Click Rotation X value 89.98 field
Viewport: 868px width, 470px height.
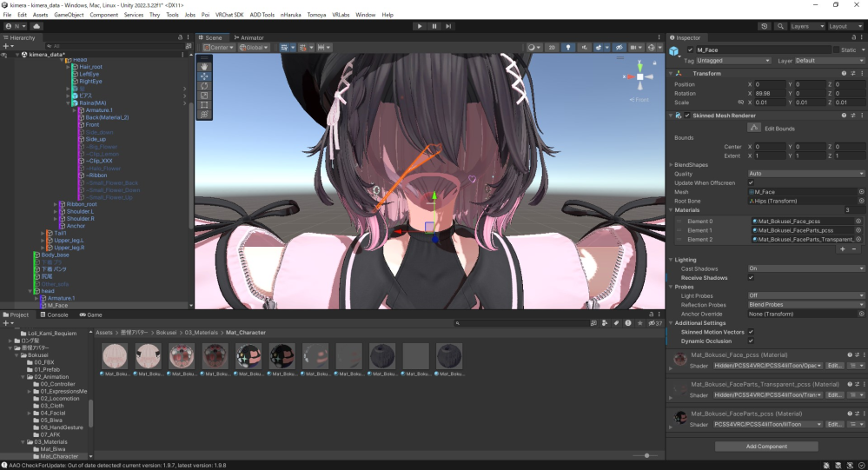770,94
